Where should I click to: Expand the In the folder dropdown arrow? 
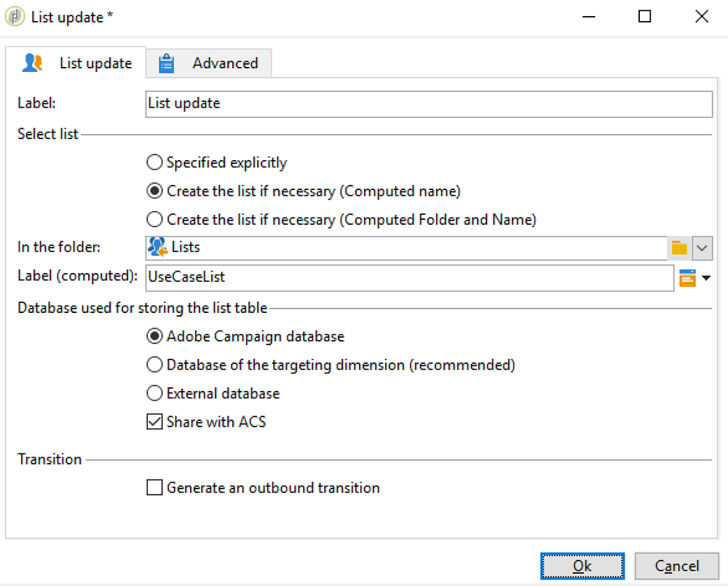tap(702, 248)
